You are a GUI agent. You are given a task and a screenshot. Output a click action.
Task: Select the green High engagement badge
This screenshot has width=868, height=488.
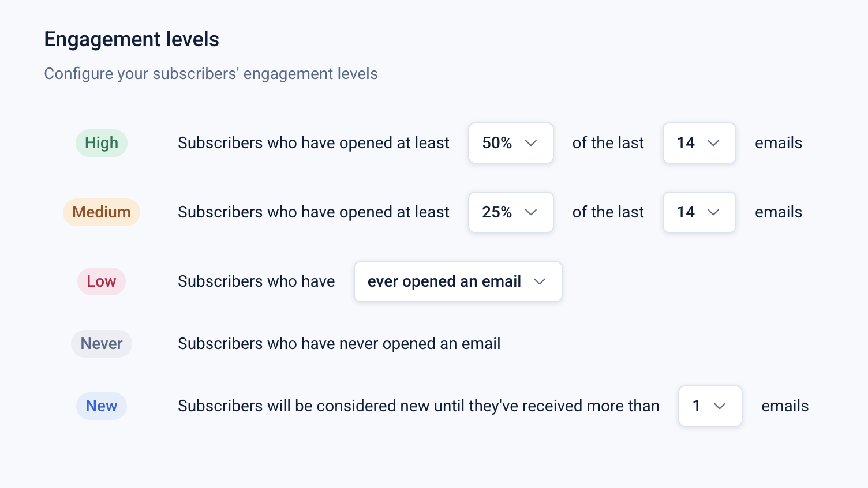point(102,143)
